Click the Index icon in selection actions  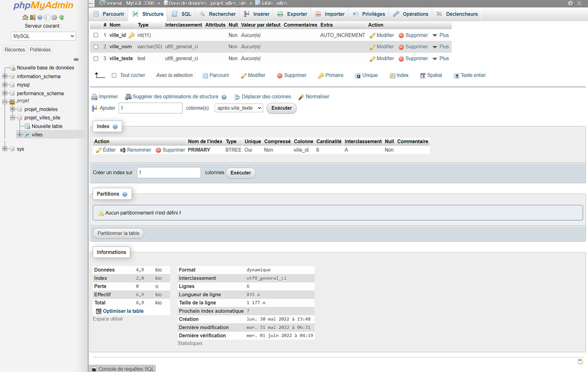pos(392,76)
